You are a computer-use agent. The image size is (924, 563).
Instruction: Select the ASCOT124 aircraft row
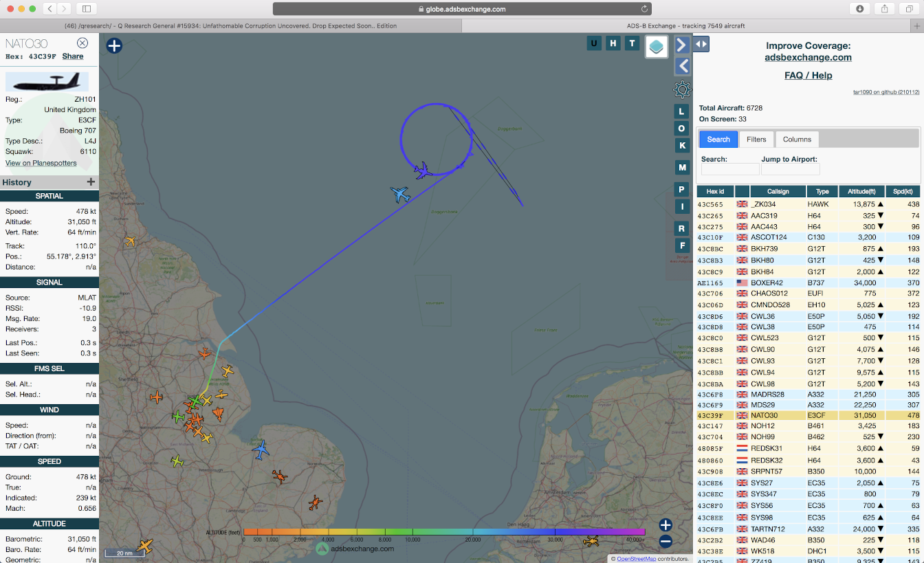point(808,237)
